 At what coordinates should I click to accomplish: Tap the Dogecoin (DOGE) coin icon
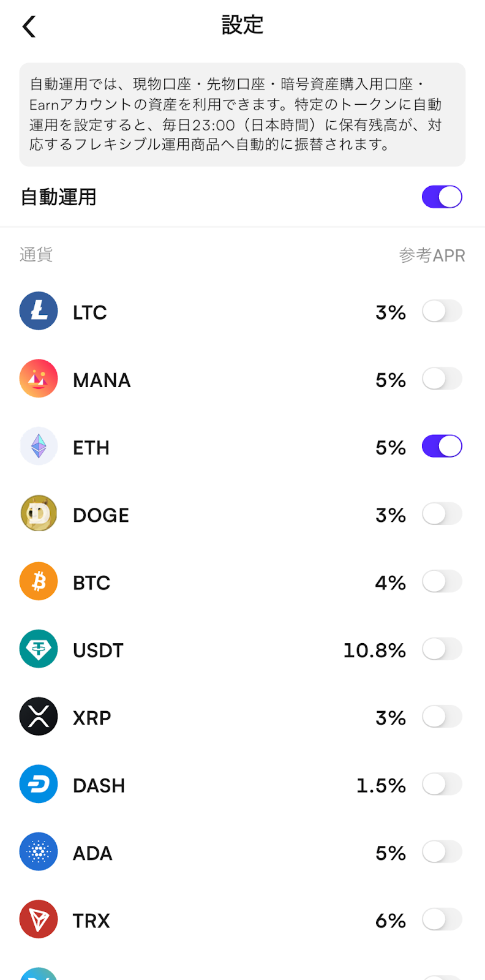click(39, 514)
